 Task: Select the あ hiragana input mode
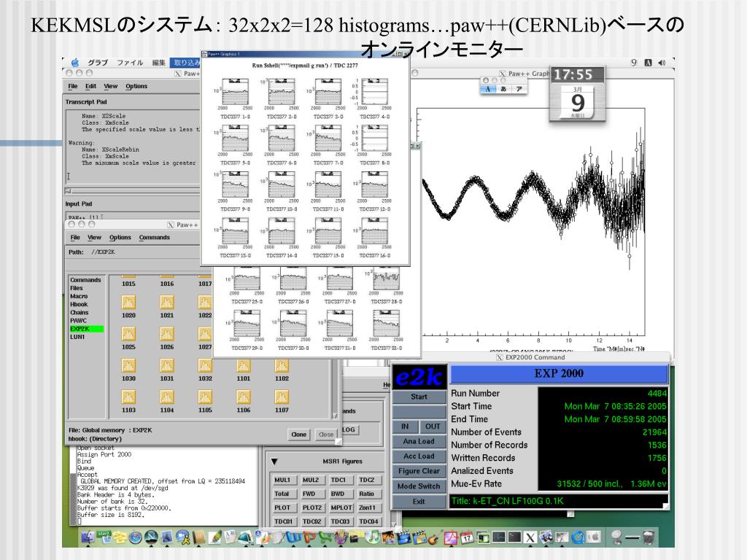coord(503,89)
